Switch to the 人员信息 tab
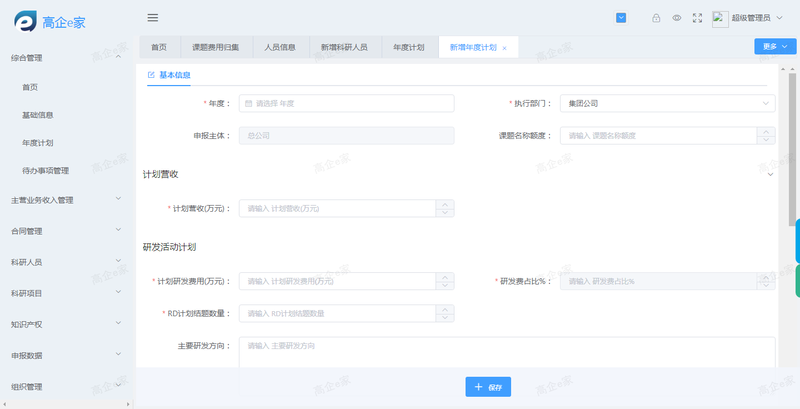Image resolution: width=800 pixels, height=409 pixels. point(280,47)
